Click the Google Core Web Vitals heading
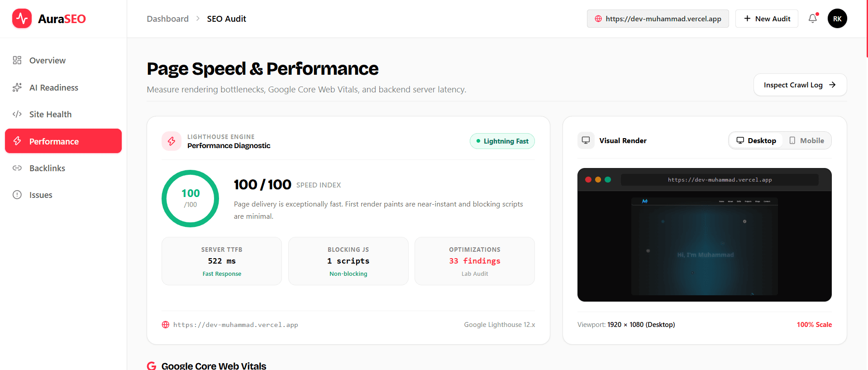The image size is (868, 370). (214, 366)
